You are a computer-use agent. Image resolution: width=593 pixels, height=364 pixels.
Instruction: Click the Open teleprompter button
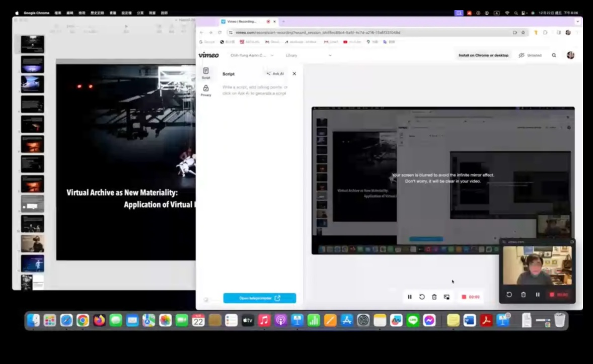pos(260,298)
